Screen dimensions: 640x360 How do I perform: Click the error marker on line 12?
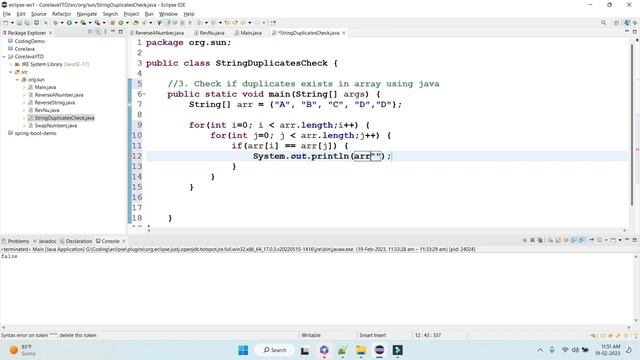130,156
